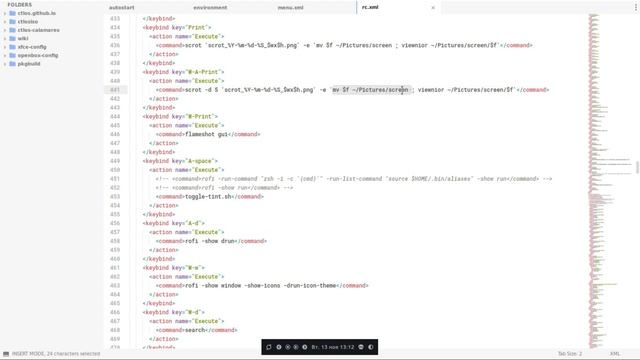Open the tab overflow menu at top right

click(x=636, y=7)
